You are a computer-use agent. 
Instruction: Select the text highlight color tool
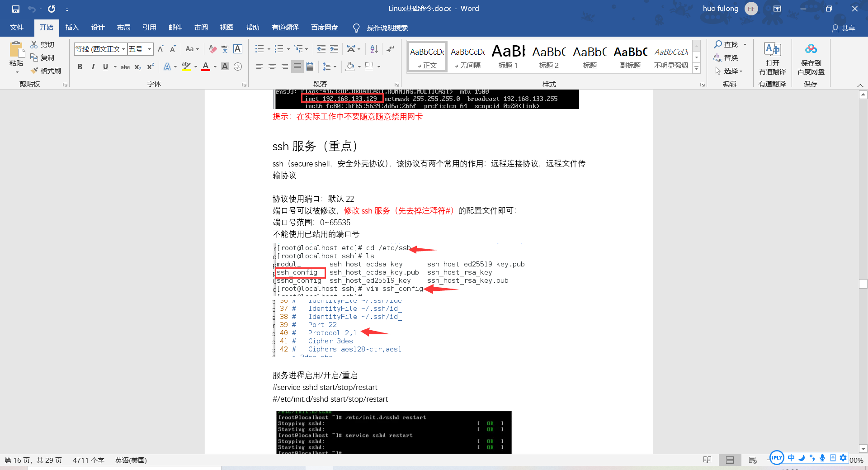point(185,66)
